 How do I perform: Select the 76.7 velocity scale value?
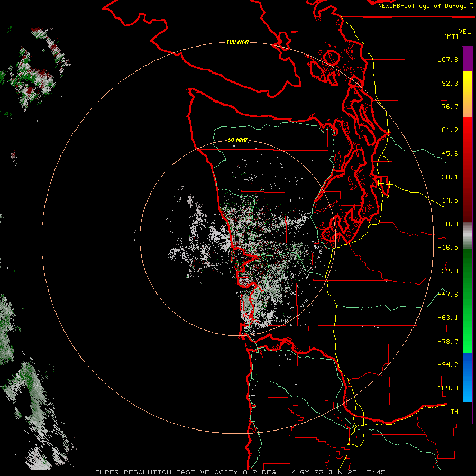[x=450, y=106]
